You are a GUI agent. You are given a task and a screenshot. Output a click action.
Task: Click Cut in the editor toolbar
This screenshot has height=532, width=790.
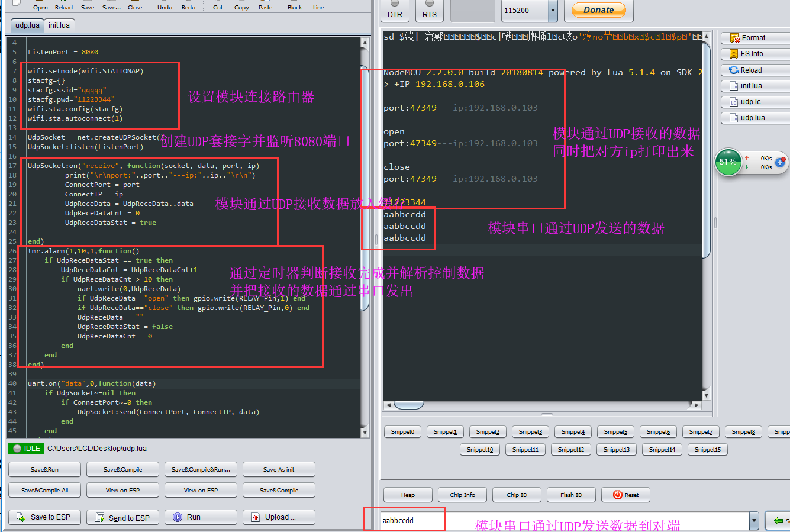click(218, 7)
